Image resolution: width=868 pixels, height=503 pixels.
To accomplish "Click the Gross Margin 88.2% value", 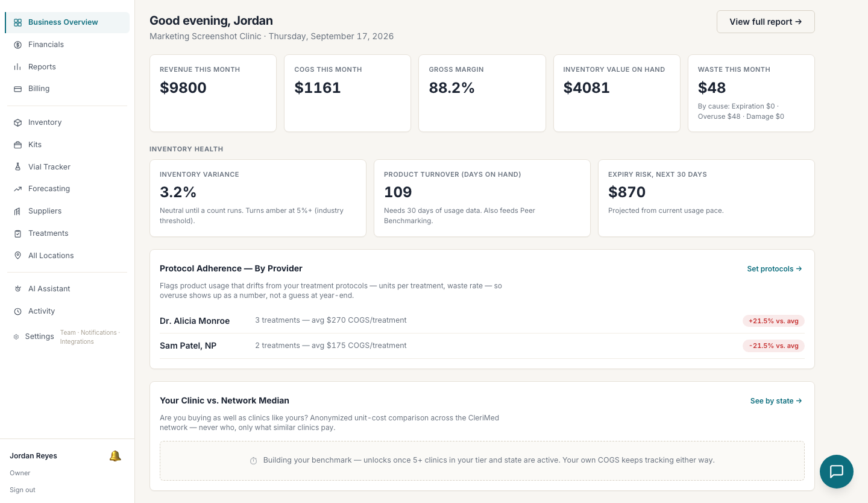I will point(451,88).
